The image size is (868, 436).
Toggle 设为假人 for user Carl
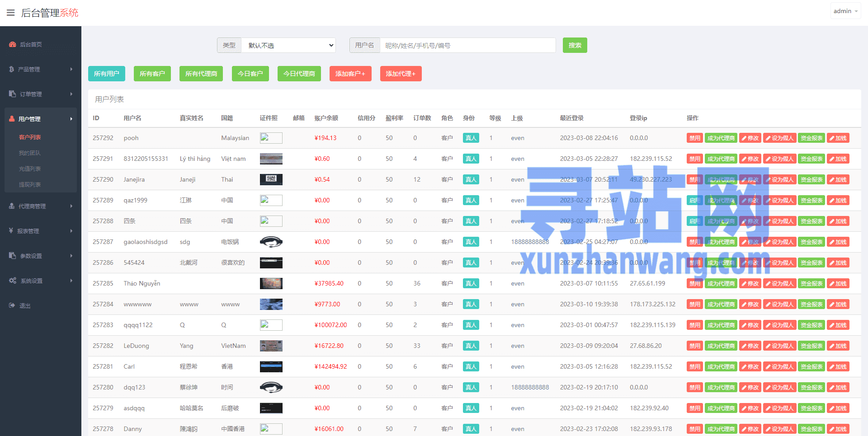780,367
